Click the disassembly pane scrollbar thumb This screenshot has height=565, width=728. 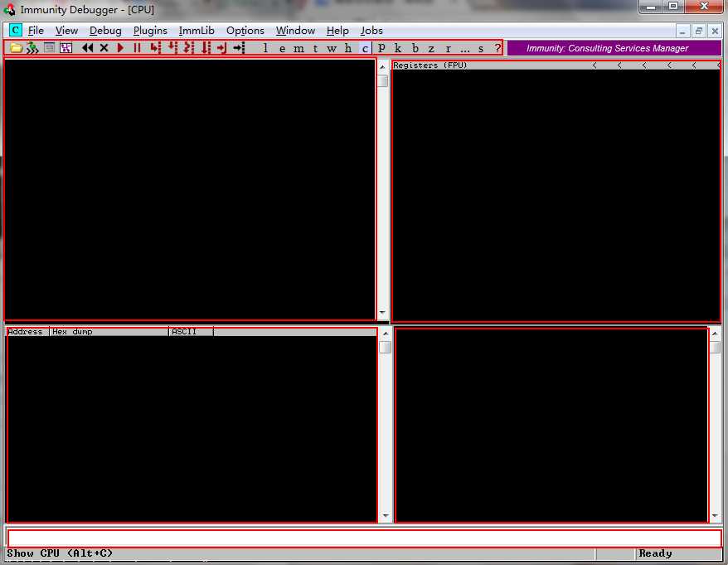(x=382, y=80)
